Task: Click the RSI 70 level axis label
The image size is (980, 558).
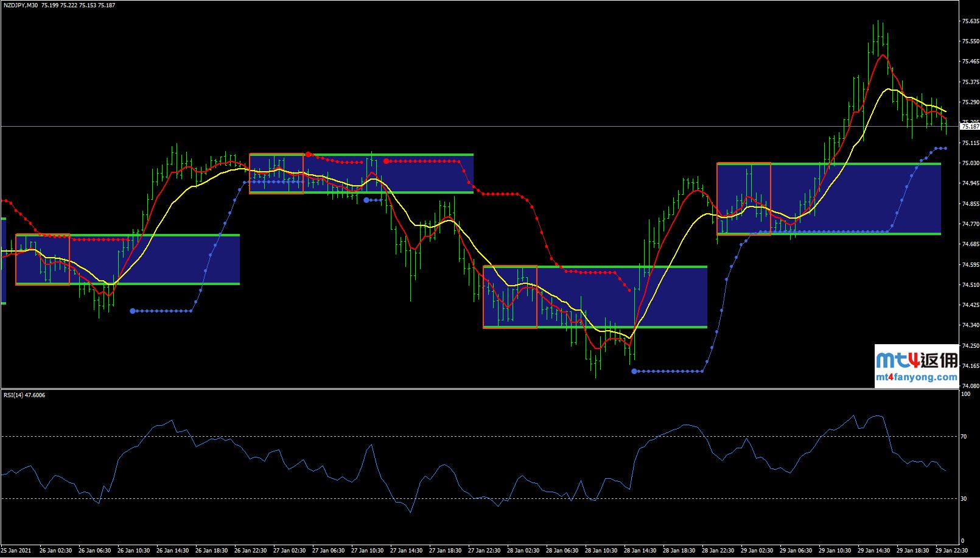Action: tap(964, 437)
